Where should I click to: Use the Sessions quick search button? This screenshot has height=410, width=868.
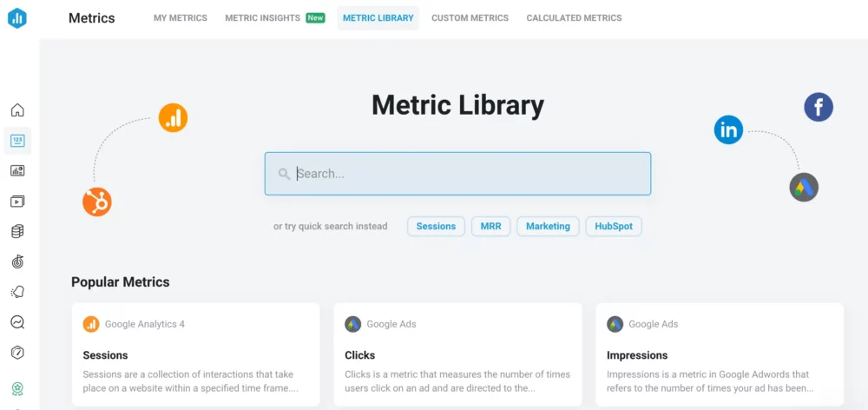(437, 226)
